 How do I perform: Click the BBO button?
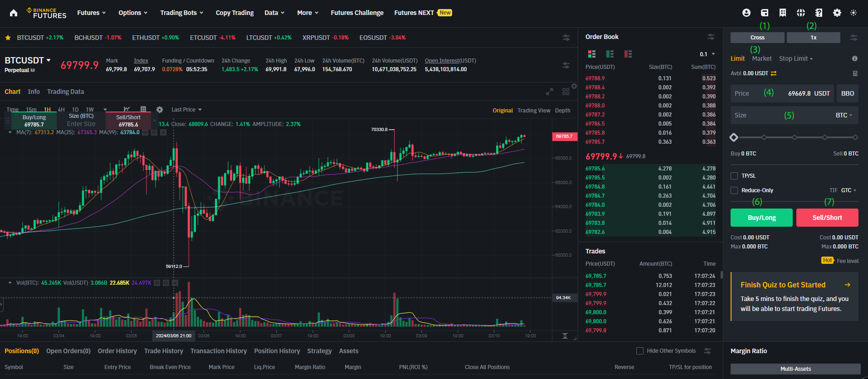[x=848, y=93]
